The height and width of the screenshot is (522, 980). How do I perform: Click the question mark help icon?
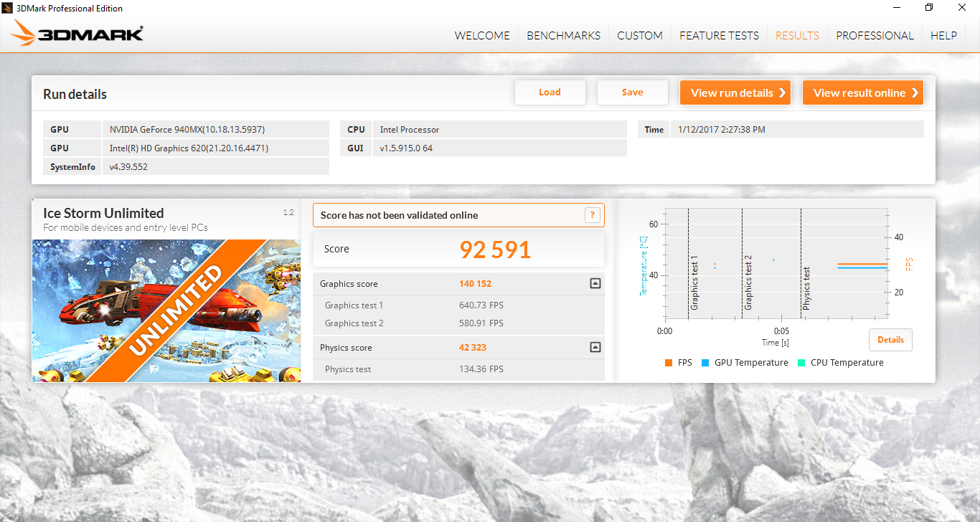tap(592, 215)
